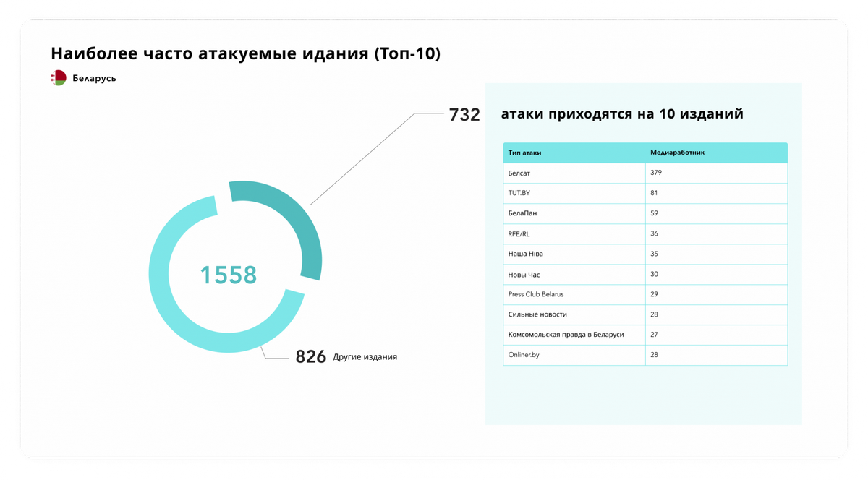Screen dimensions: 868x480
Task: Click the Belarus flag icon
Action: click(59, 78)
